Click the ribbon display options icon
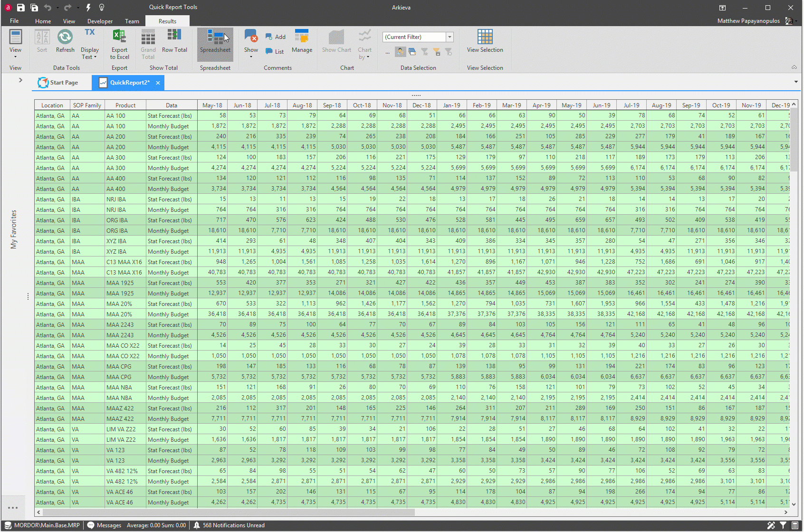The image size is (804, 532). (722, 8)
